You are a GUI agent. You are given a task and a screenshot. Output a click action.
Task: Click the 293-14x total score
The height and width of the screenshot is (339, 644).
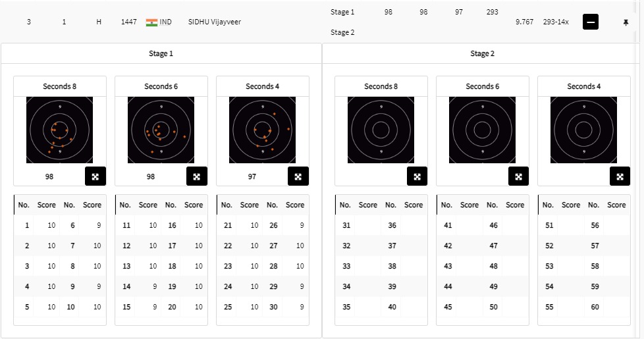[x=556, y=22]
